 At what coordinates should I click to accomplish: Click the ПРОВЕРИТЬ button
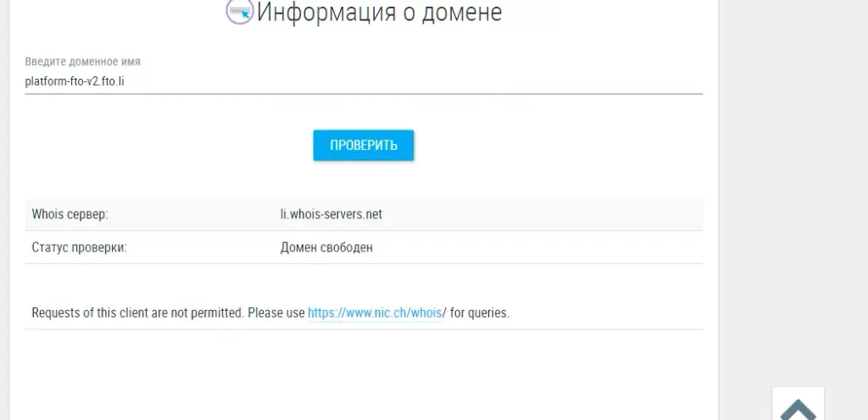[x=363, y=146]
